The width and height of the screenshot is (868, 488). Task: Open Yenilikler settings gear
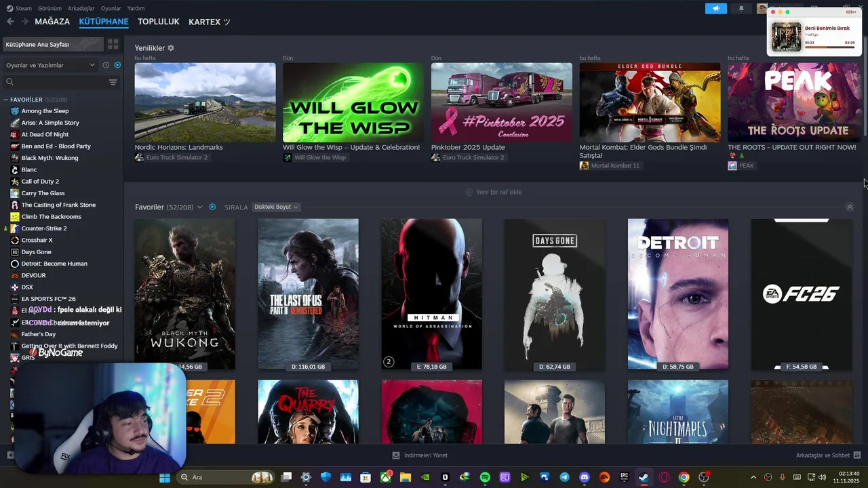171,48
